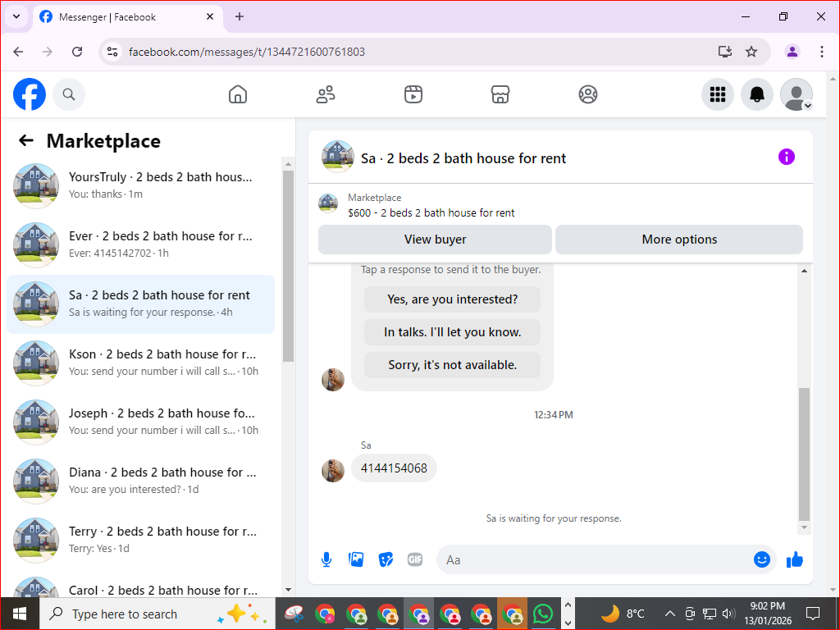Select the Sa conversation in list
Screen dimensions: 840x630
tap(141, 304)
